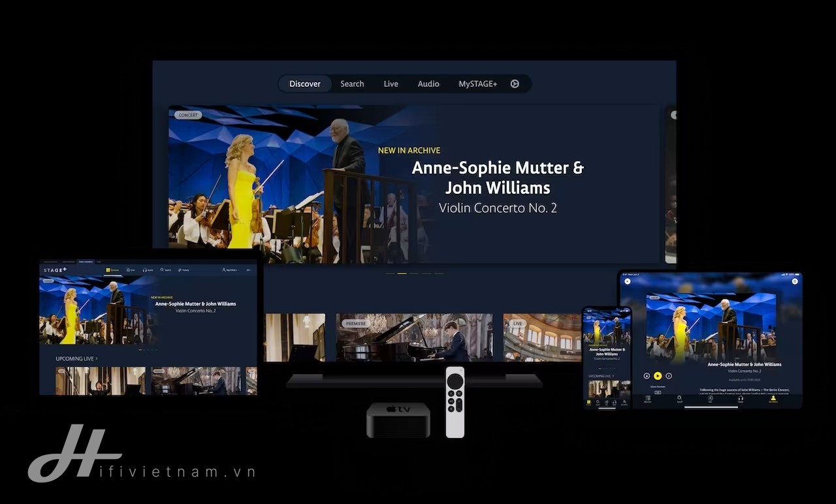The height and width of the screenshot is (504, 836).
Task: Tap the top-right share icon on the tablet
Action: (795, 281)
